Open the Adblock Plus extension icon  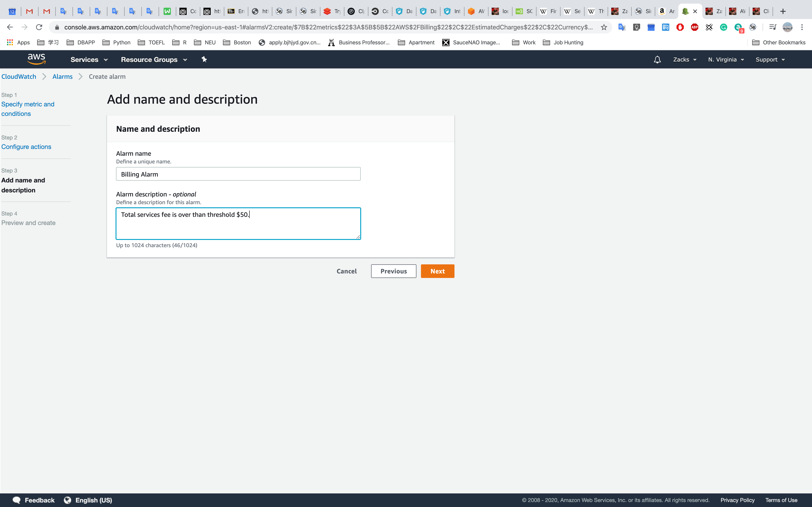(694, 27)
